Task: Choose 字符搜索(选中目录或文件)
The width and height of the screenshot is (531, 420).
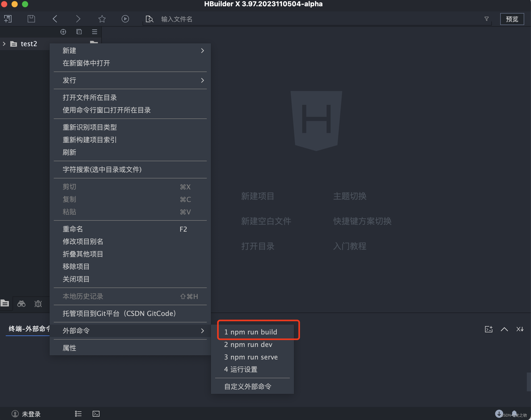Action: coord(130,170)
